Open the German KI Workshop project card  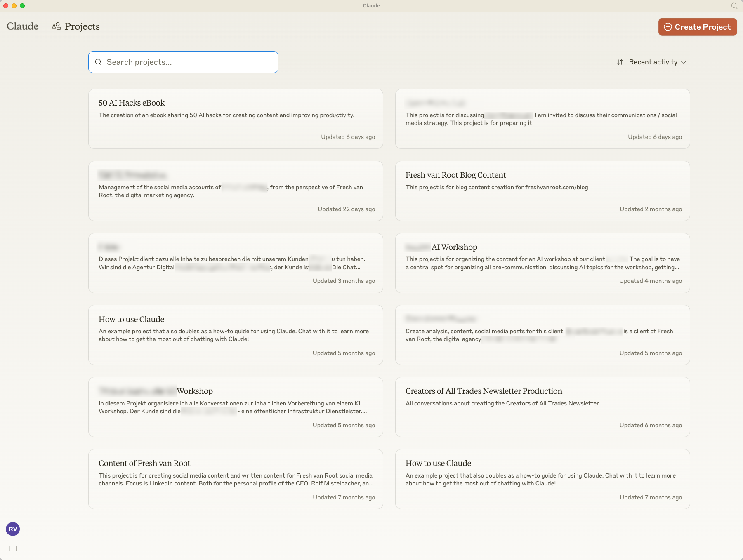(x=236, y=407)
